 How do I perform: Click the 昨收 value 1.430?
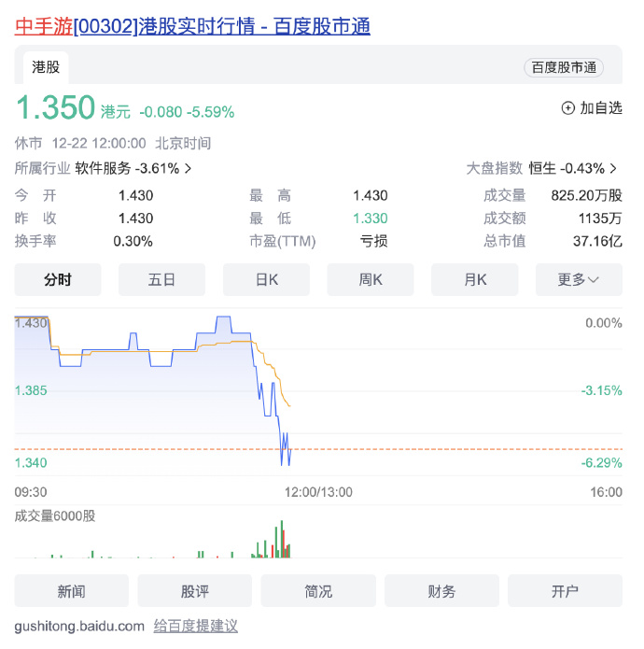coord(135,219)
